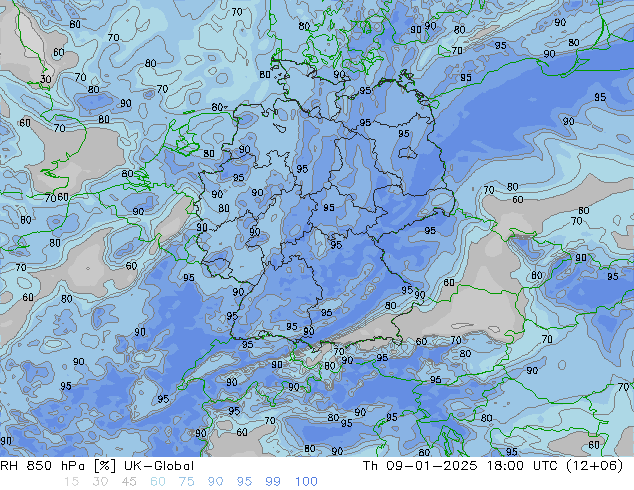Select legend value 100 in the color scale
Image resolution: width=634 pixels, height=490 pixels.
(306, 482)
